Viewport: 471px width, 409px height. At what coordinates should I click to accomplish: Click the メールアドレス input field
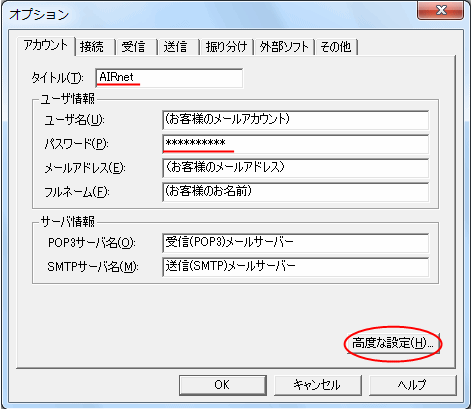(x=296, y=168)
